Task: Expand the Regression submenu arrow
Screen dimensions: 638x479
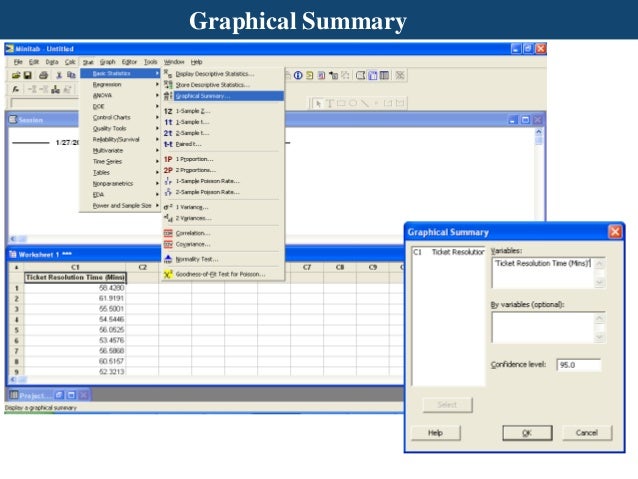Action: click(157, 84)
